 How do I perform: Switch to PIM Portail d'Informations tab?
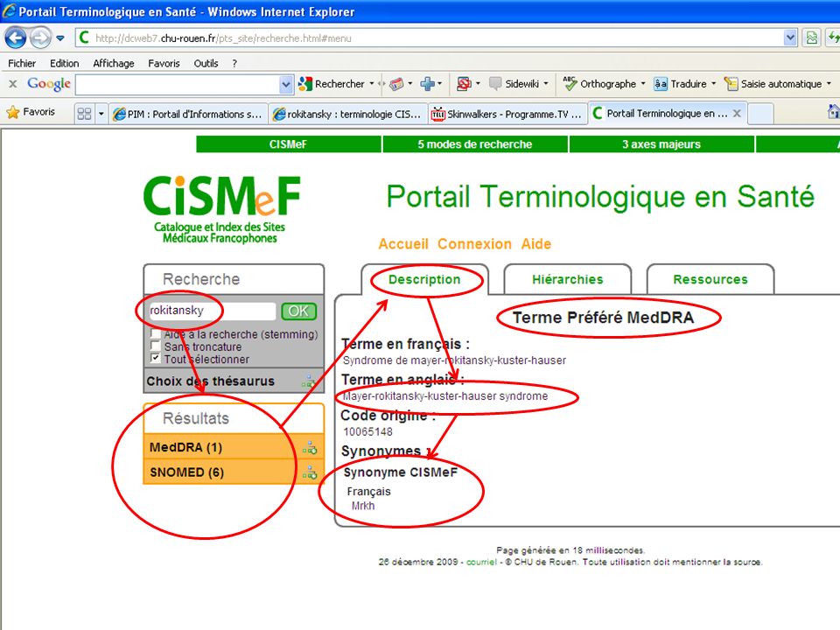(187, 114)
